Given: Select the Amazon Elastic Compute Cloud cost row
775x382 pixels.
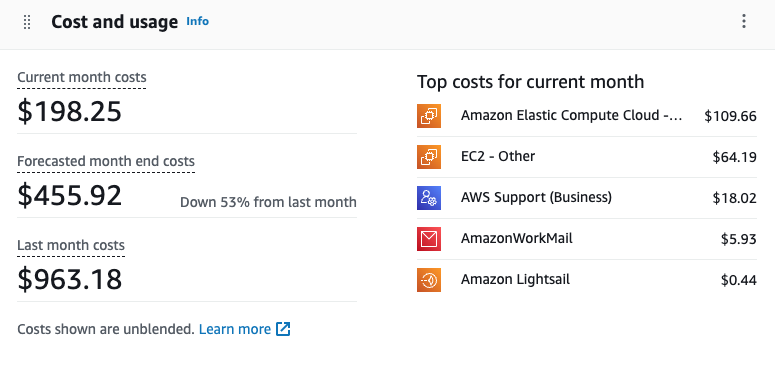Looking at the screenshot, I should point(587,116).
